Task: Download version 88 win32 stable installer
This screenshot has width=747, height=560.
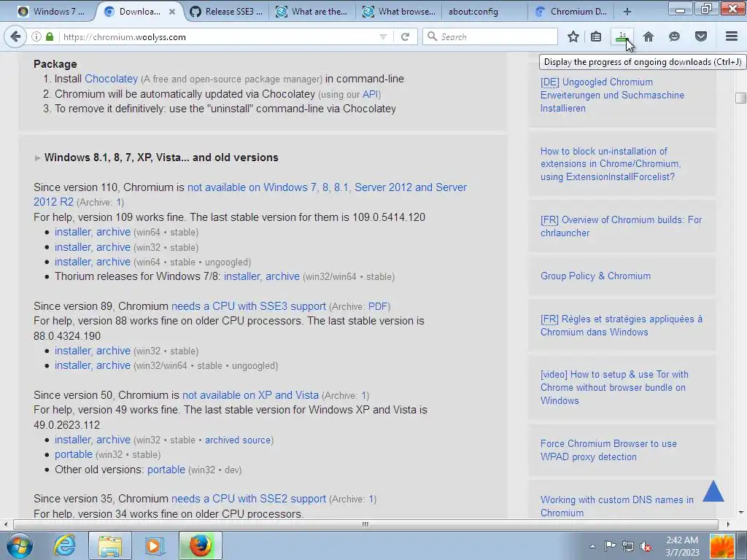Action: pos(72,351)
